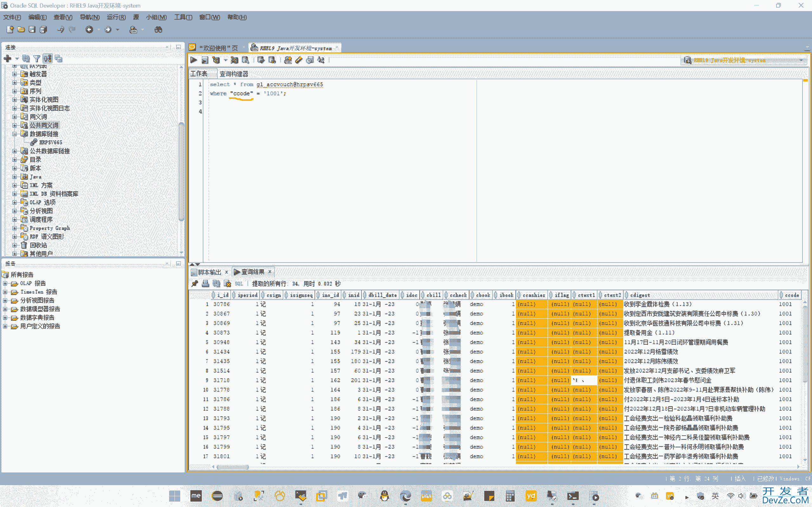The height and width of the screenshot is (507, 812).
Task: Open the dropdown arrow next to the SQL Worksheet icon
Action: [x=142, y=29]
